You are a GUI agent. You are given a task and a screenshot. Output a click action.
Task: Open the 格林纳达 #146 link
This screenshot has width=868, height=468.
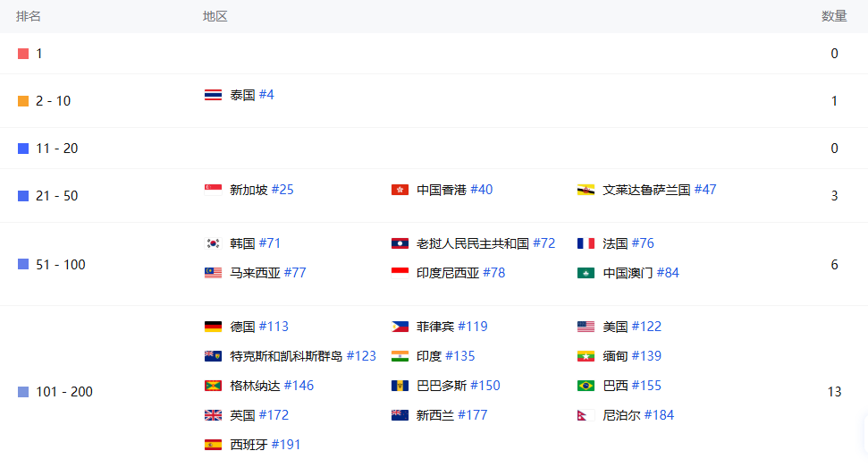[x=272, y=386]
